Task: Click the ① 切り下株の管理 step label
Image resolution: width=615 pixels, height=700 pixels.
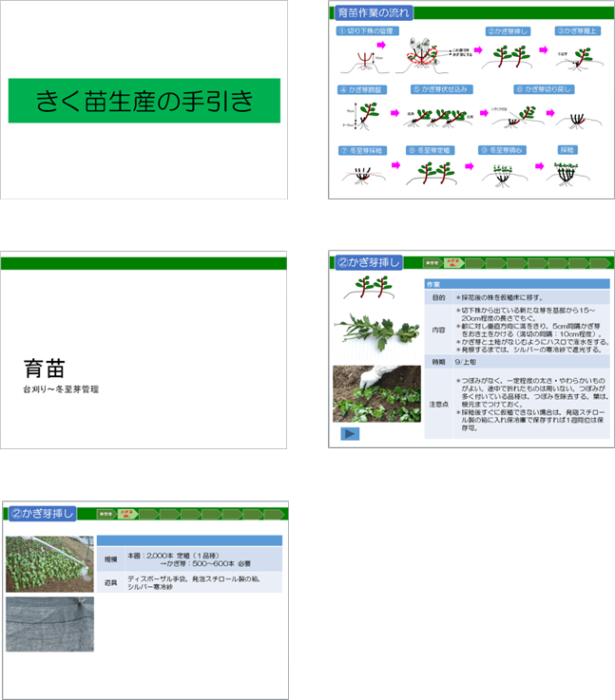Action: point(367,30)
